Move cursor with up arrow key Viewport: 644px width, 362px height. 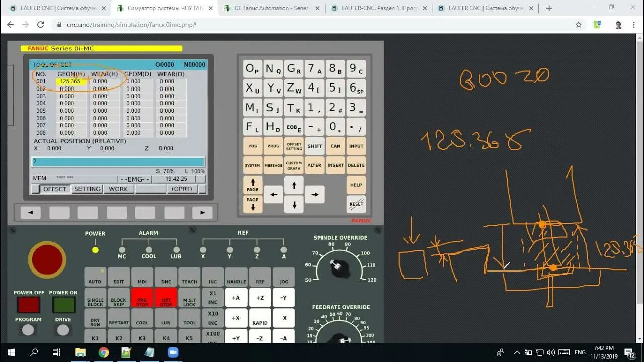(x=294, y=185)
